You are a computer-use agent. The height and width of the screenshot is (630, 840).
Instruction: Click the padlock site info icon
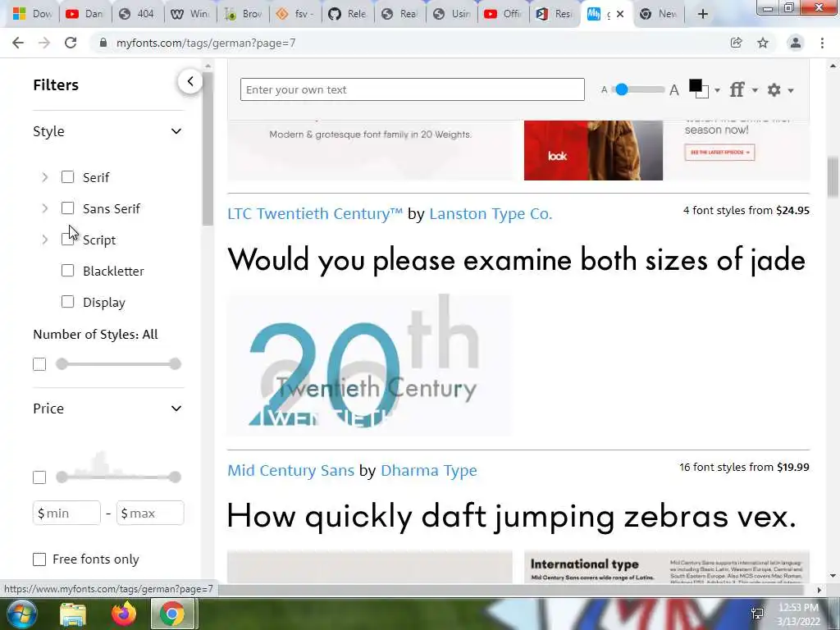103,43
